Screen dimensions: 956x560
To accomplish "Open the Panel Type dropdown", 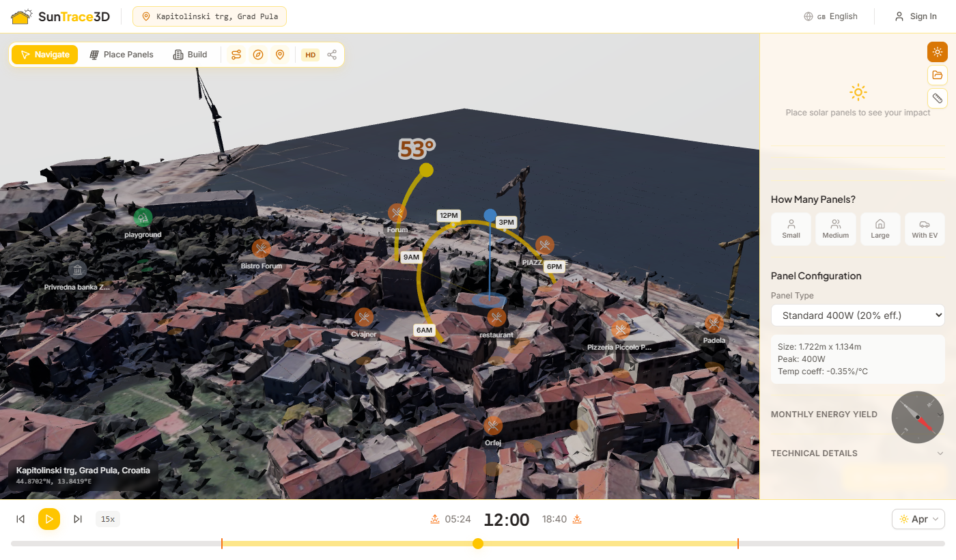I will 858,315.
